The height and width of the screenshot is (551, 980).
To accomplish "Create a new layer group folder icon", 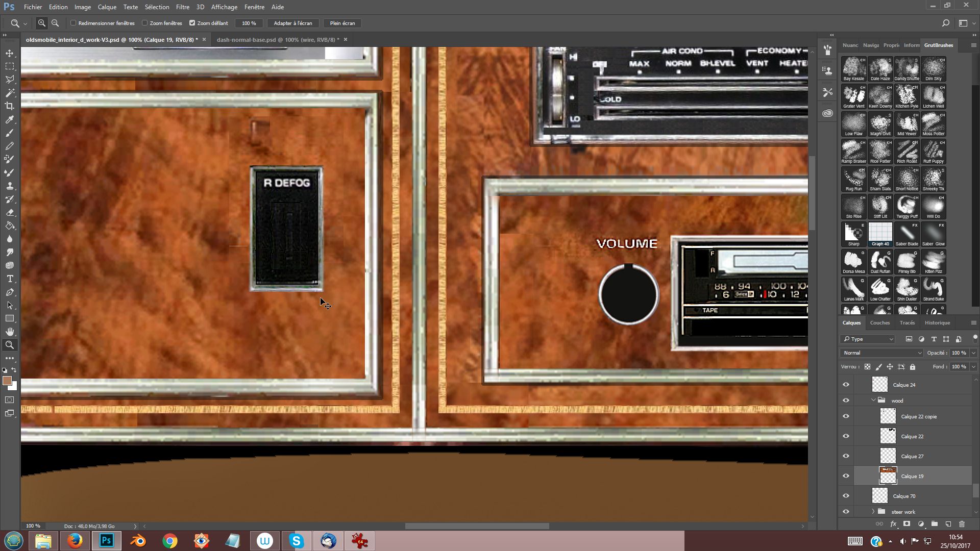I will (934, 524).
